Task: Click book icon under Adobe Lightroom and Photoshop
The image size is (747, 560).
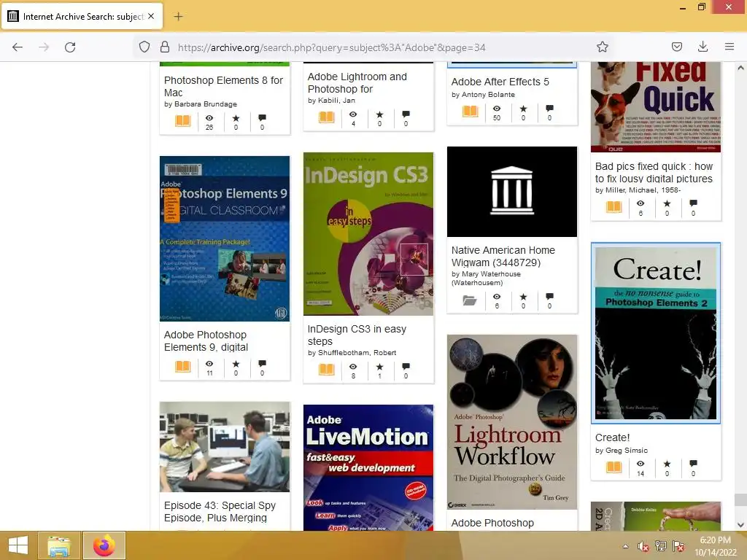Action: coord(327,117)
